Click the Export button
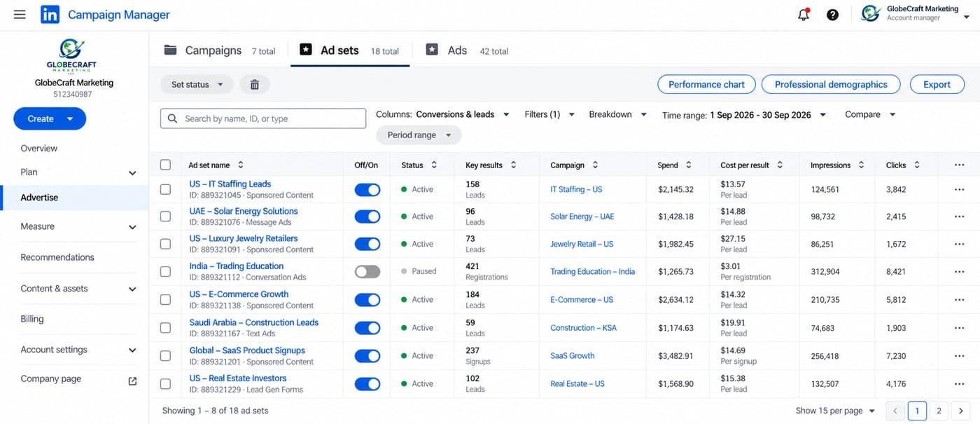Viewport: 980px width, 424px height. tap(937, 84)
